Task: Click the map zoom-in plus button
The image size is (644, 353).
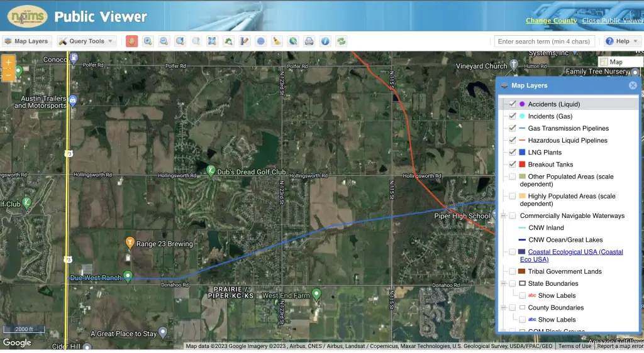Action: pyautogui.click(x=8, y=63)
